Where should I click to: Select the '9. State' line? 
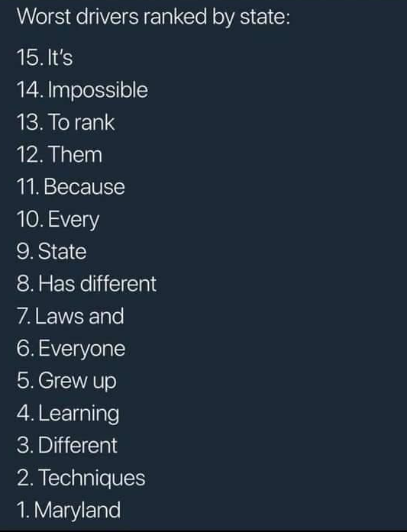coord(52,251)
